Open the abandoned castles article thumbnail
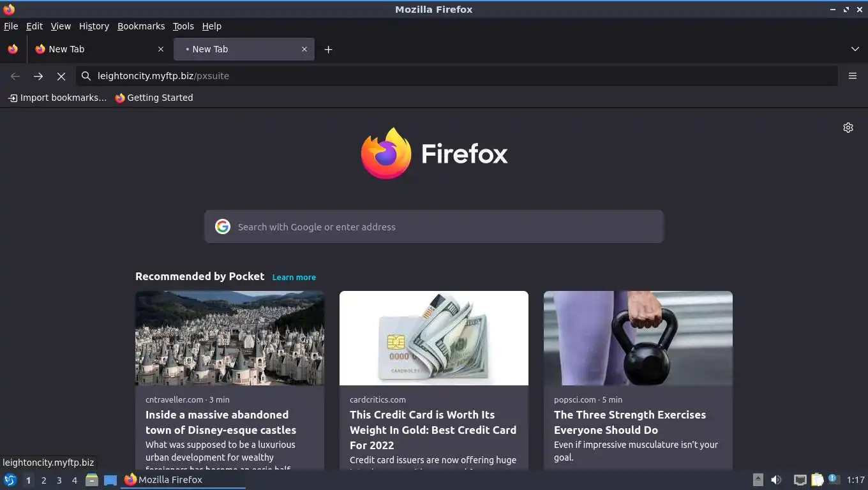The height and width of the screenshot is (490, 868). coord(230,338)
